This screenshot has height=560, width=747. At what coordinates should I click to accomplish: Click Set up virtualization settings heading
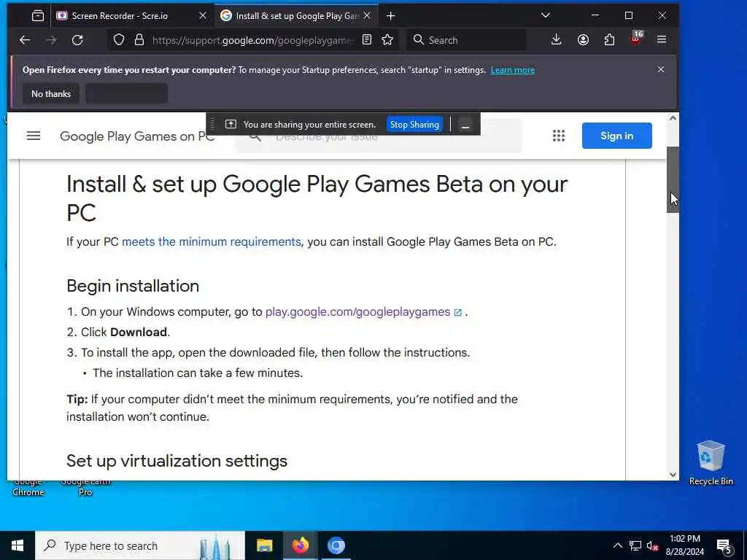coord(177,461)
